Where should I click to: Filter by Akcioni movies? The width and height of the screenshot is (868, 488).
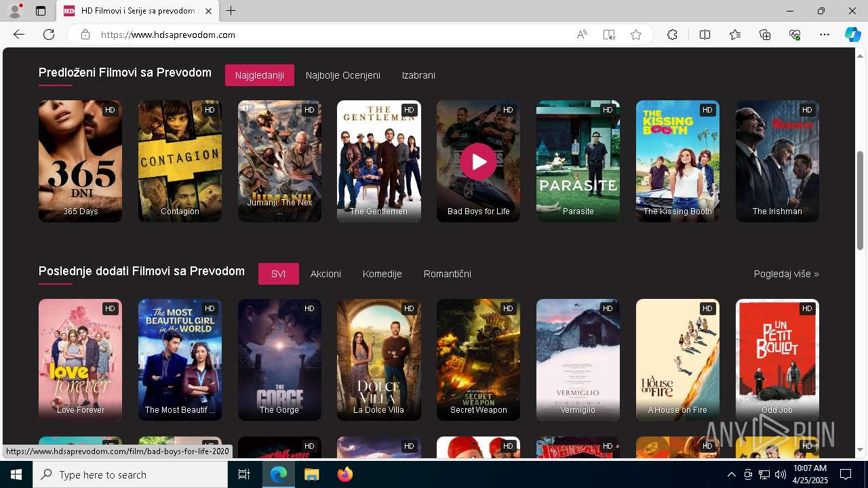tap(325, 274)
